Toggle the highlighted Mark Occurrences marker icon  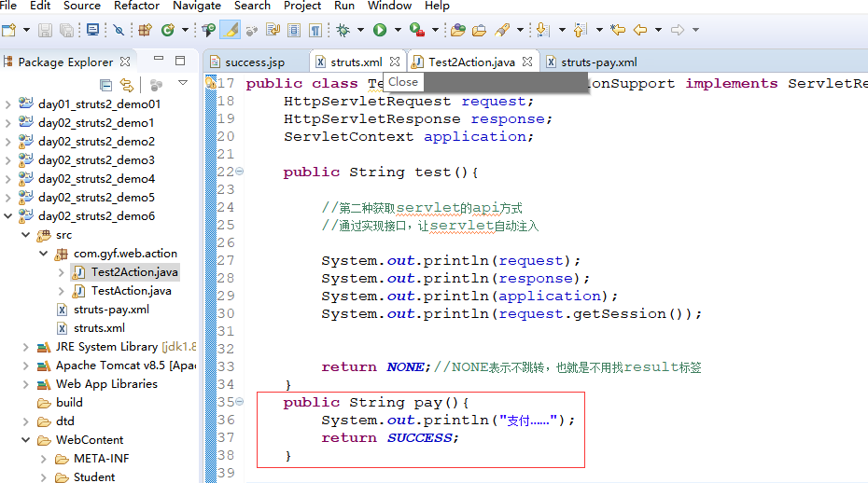pos(230,30)
